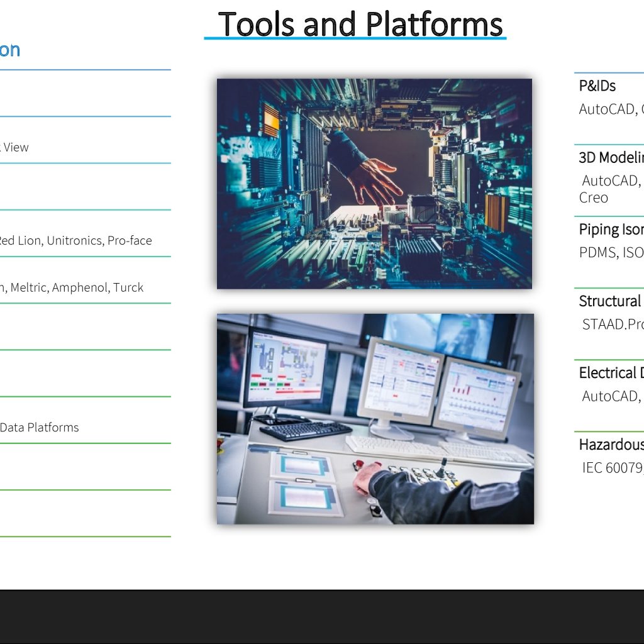The image size is (644, 644).
Task: Click the 'PDMS, ISO' text
Action: click(x=611, y=253)
